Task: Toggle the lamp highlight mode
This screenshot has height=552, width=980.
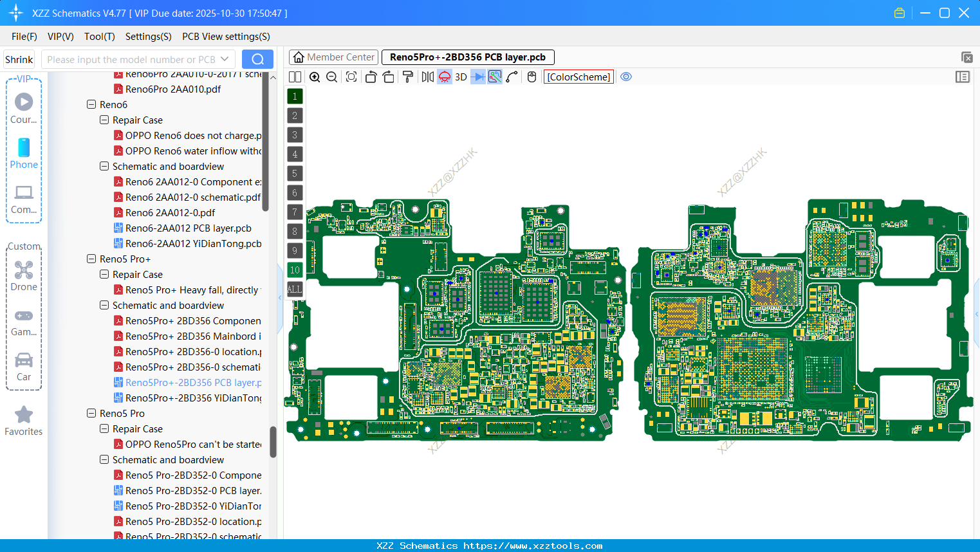Action: pyautogui.click(x=444, y=77)
